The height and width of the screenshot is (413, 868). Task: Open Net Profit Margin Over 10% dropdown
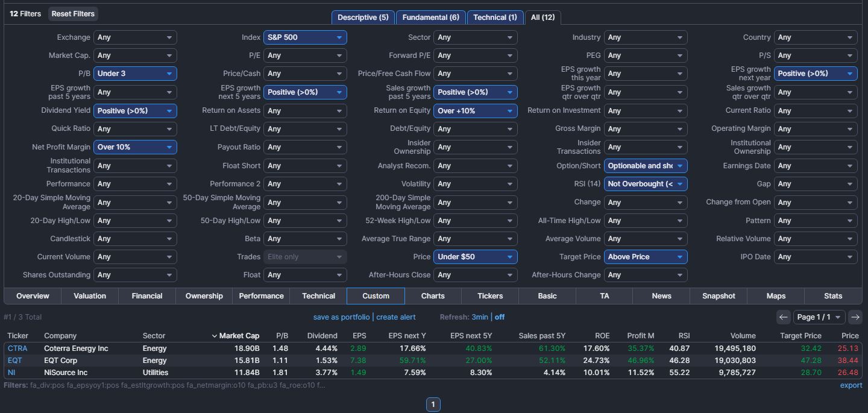[135, 147]
